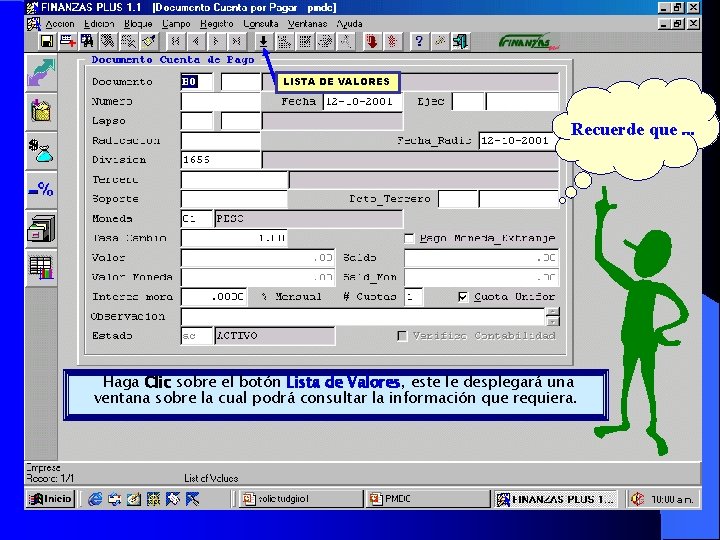Screen dimensions: 720x540
Task: Click the Fecha field showing 12-10-2001
Action: [x=363, y=101]
